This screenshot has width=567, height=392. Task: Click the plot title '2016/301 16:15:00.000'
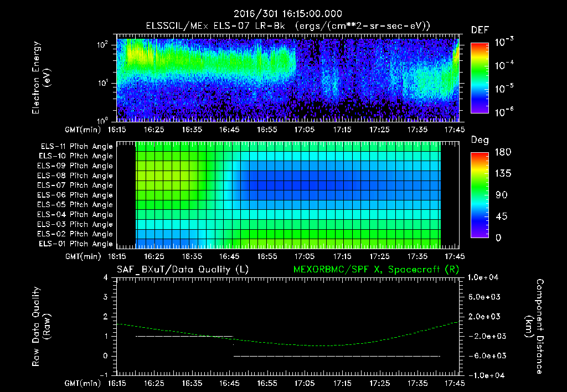[x=288, y=14]
